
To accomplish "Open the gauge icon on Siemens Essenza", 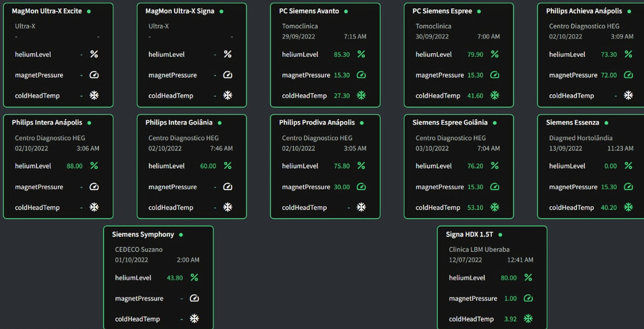I will (x=629, y=187).
